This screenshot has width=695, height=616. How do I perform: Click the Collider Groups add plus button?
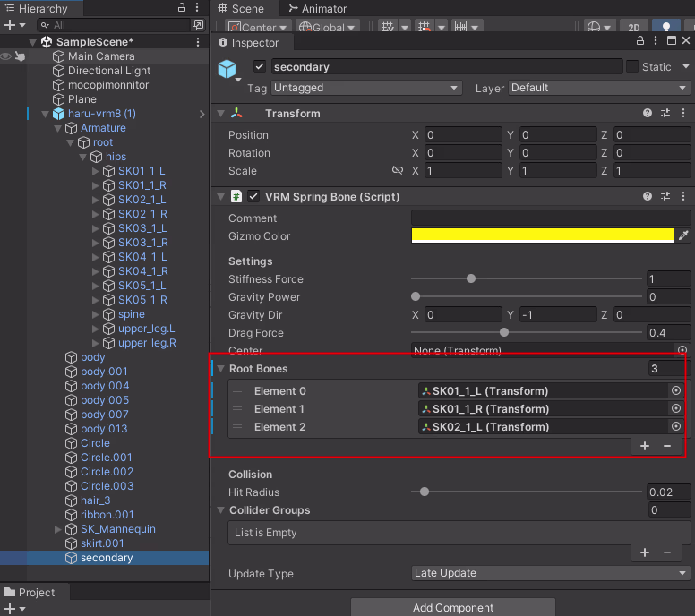pos(645,552)
